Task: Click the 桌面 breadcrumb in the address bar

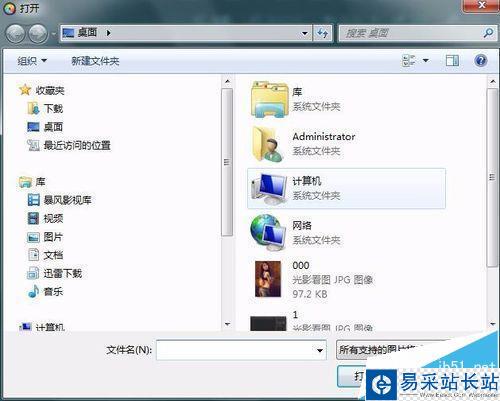Action: (x=87, y=33)
